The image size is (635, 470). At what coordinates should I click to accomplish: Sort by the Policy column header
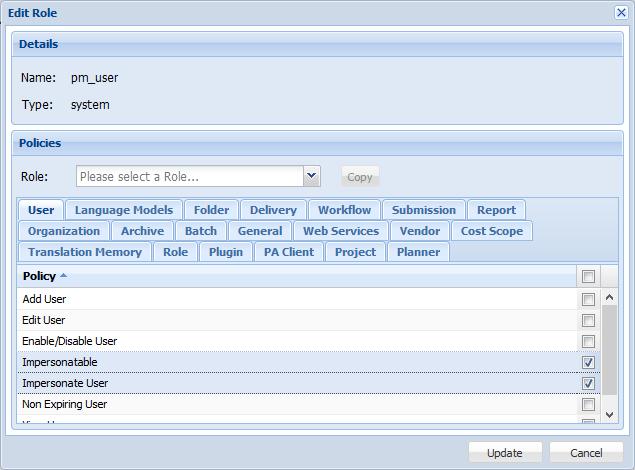click(40, 276)
